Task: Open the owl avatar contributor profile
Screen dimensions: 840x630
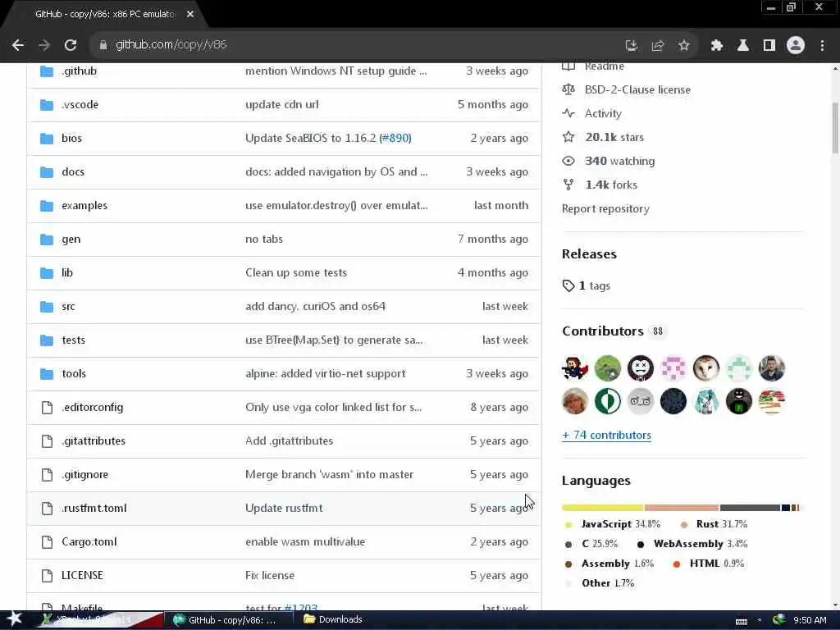Action: click(706, 368)
